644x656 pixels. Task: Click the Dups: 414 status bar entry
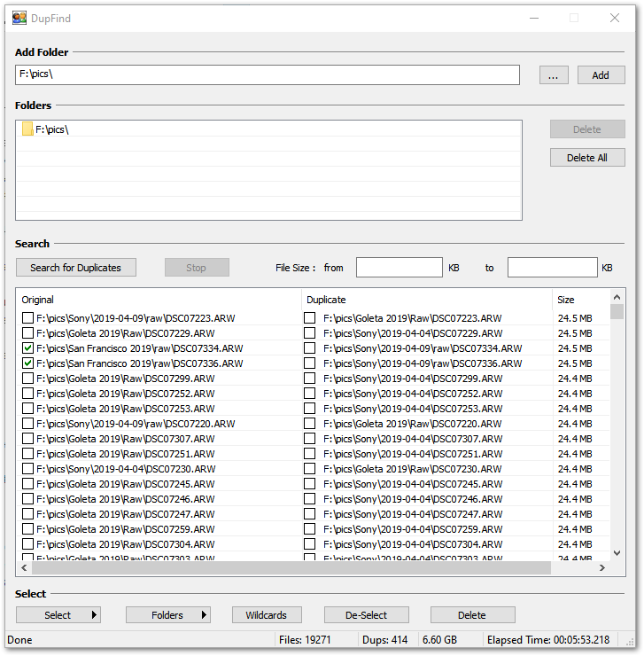(x=385, y=640)
